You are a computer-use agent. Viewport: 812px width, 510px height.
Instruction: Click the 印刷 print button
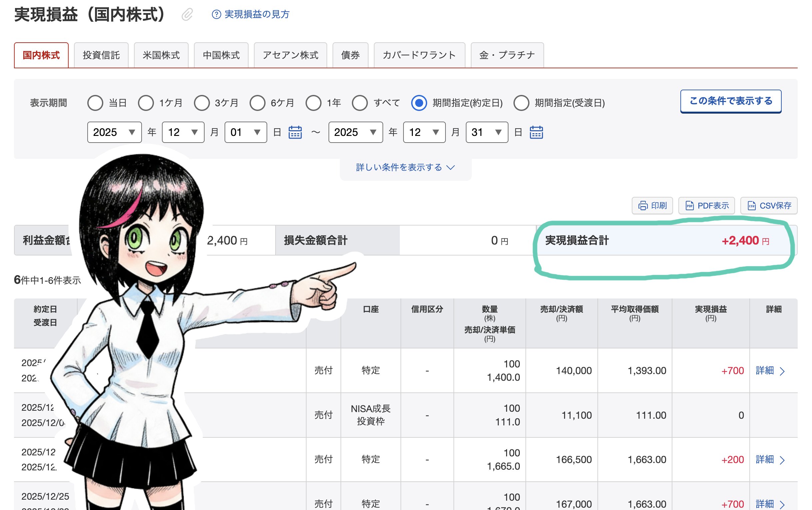click(652, 206)
